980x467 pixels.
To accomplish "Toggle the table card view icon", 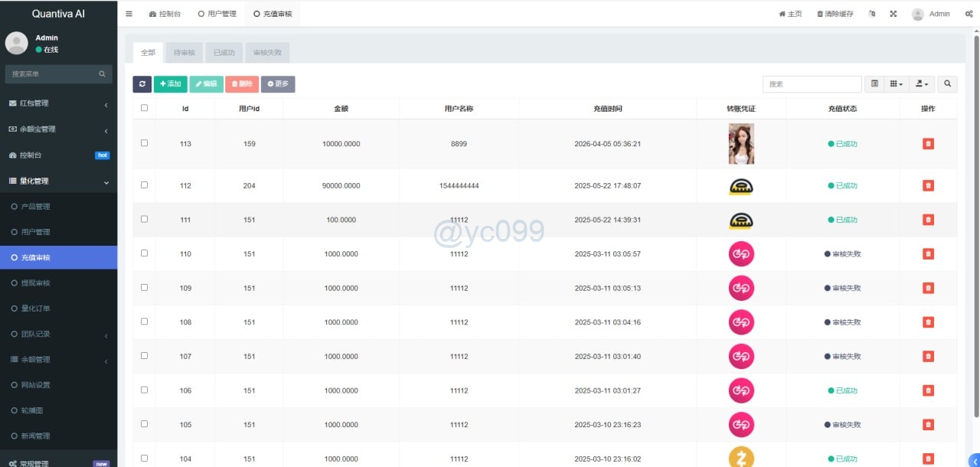I will tap(875, 84).
